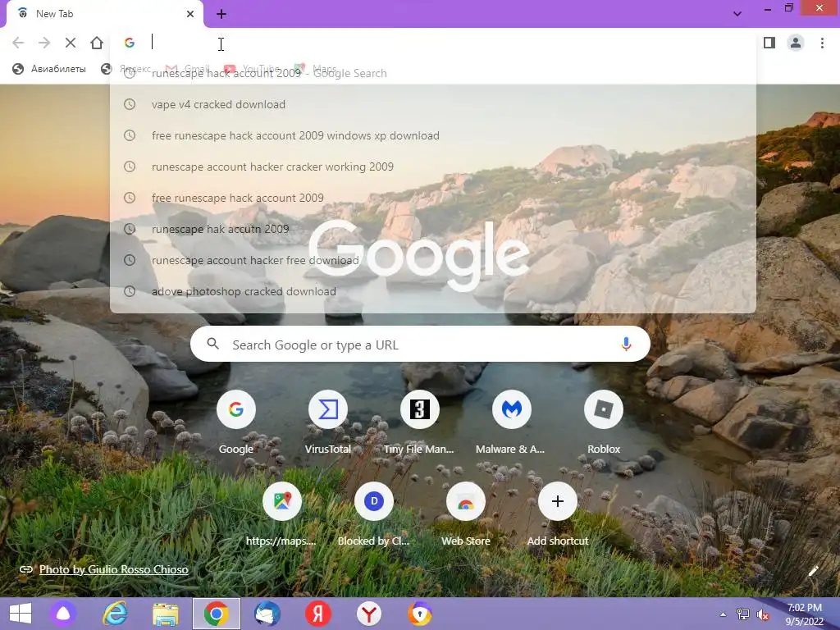The image size is (840, 630).
Task: Start voice search with microphone icon
Action: (626, 344)
